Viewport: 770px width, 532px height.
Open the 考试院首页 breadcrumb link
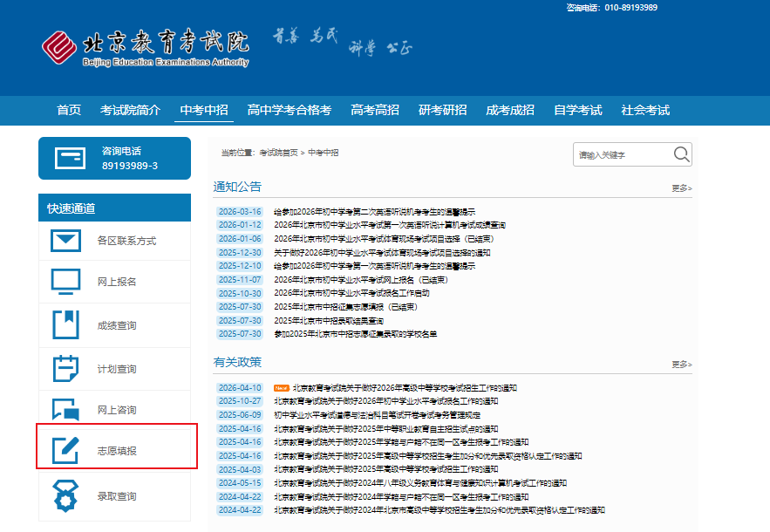(x=278, y=153)
